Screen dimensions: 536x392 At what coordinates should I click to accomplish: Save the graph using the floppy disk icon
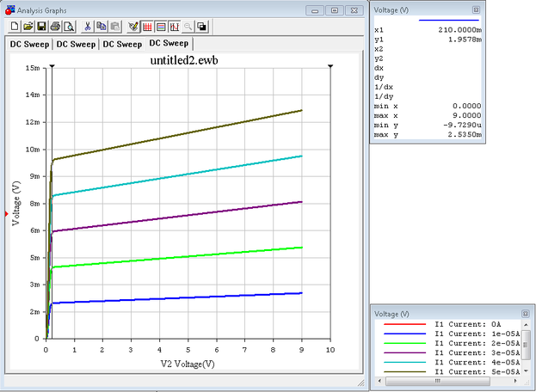click(x=40, y=27)
